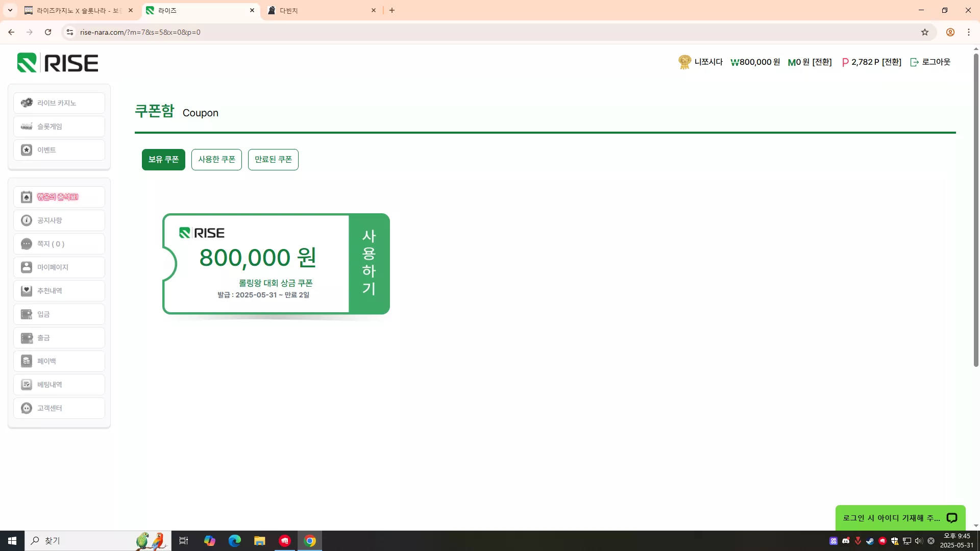Open the Windows Start menu

[x=12, y=541]
